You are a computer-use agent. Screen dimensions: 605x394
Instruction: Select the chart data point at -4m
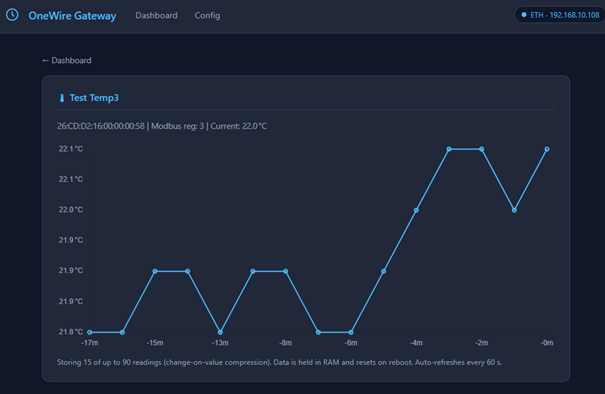tap(416, 210)
